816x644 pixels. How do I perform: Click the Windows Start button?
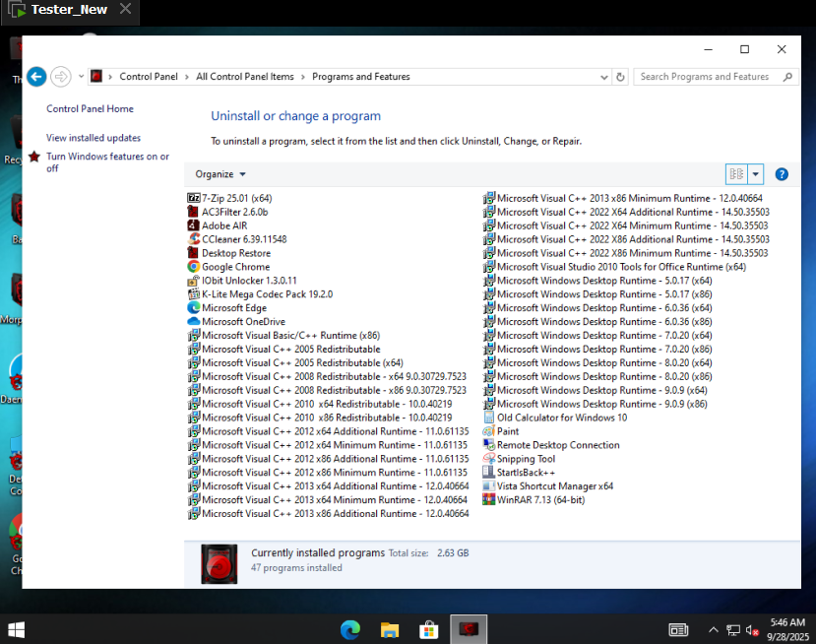tap(16, 630)
